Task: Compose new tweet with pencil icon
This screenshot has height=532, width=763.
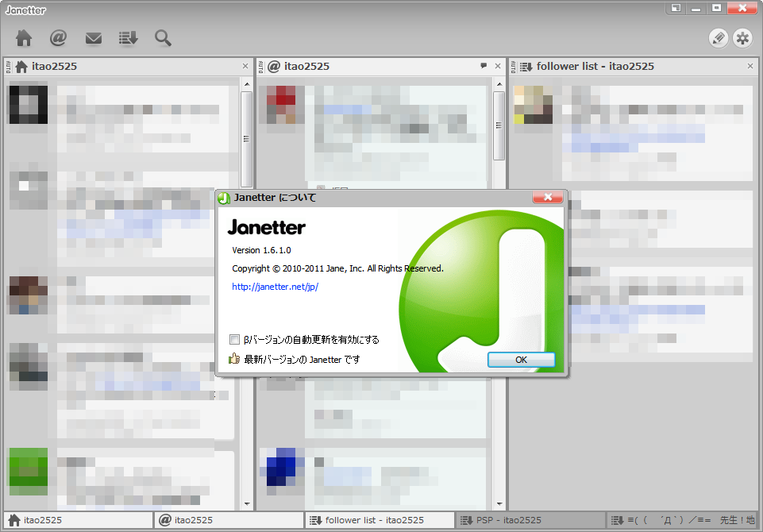Action: pos(719,38)
